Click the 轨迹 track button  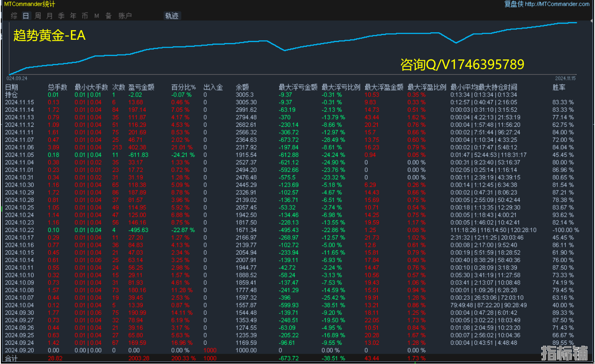(x=172, y=16)
